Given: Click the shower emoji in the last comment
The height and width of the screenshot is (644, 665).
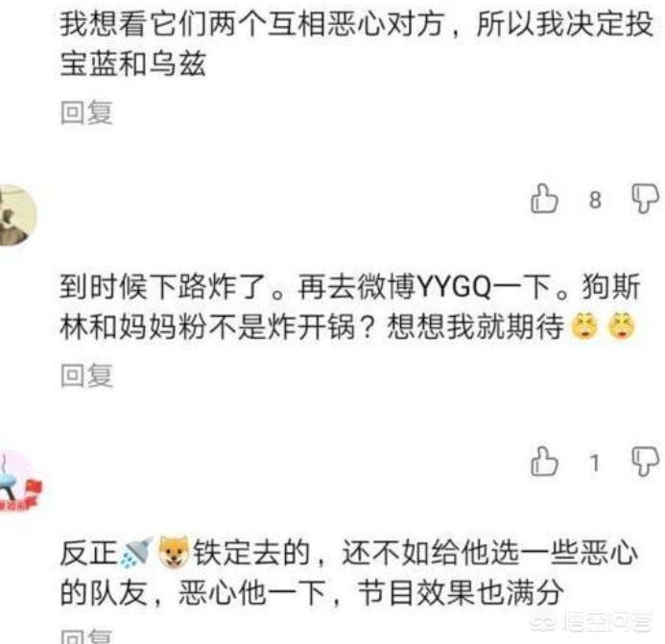Looking at the screenshot, I should (136, 553).
